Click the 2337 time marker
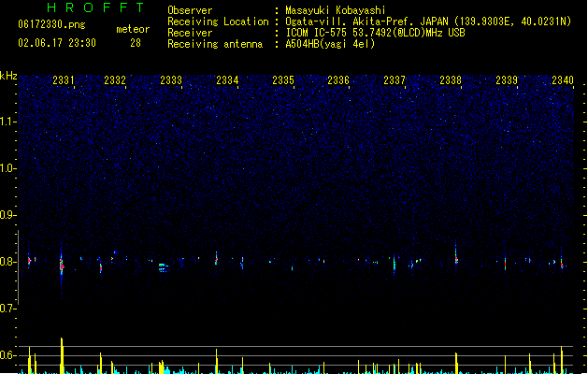Viewport: 588px width, 374px height. (x=394, y=80)
